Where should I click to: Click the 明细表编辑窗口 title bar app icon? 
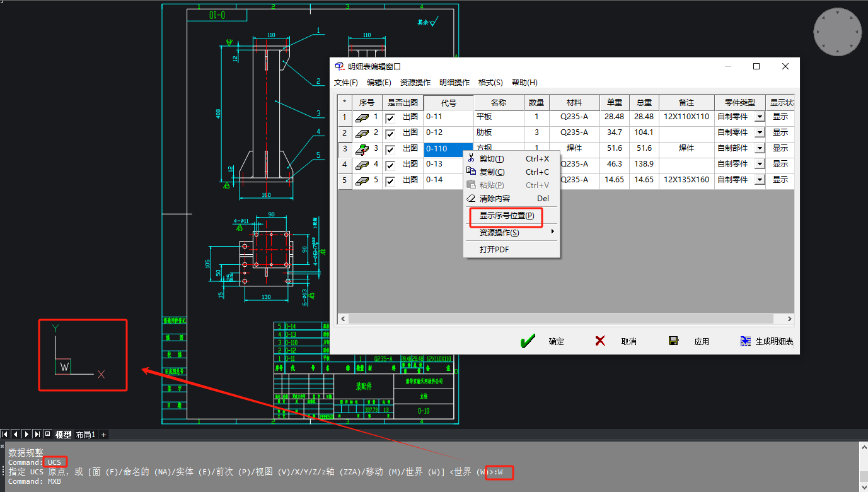pos(340,66)
